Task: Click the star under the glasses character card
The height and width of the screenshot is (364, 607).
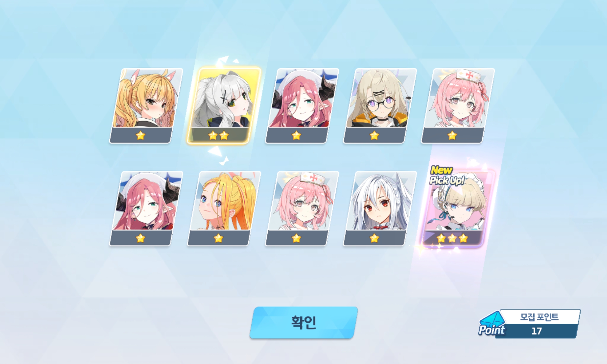Action: pos(375,136)
